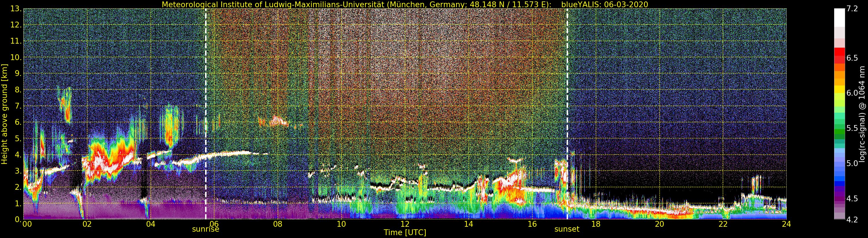Click the '11.' height axis tick label
Screen dimensions: 868x238
(x=16, y=41)
